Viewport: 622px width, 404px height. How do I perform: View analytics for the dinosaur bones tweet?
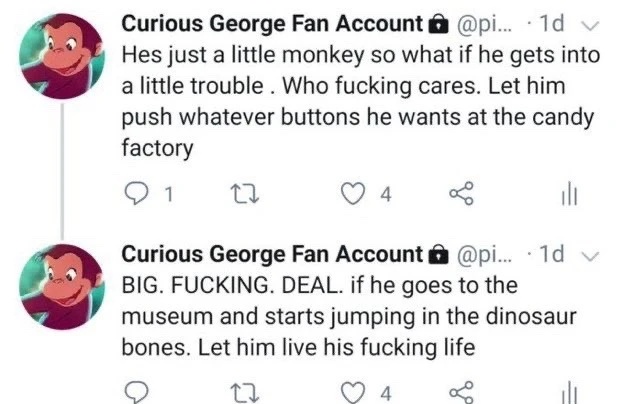569,392
